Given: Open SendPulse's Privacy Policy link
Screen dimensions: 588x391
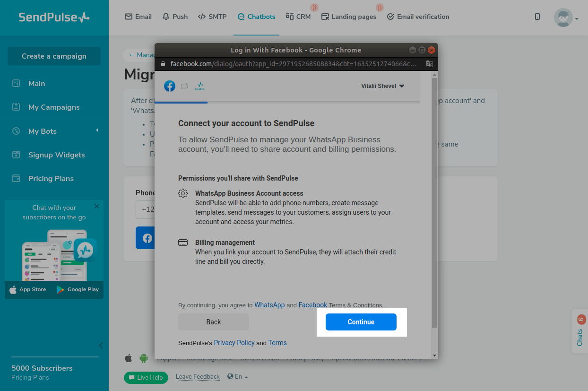Looking at the screenshot, I should (x=234, y=343).
